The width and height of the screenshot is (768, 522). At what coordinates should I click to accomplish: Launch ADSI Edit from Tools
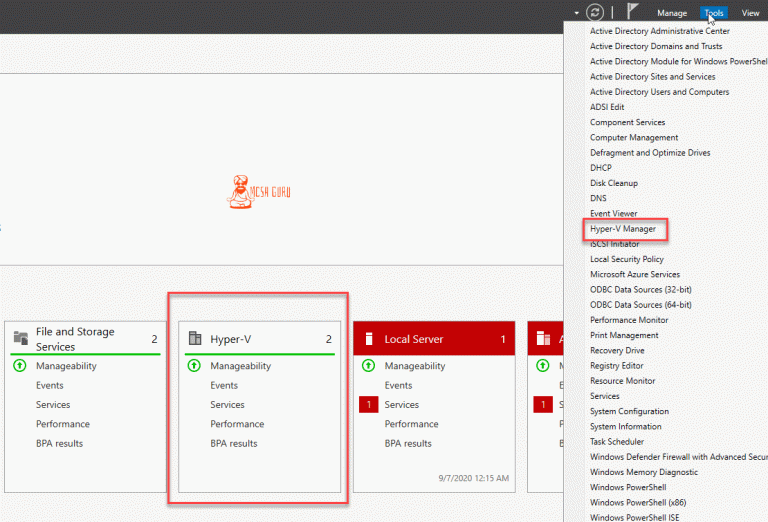click(x=607, y=107)
